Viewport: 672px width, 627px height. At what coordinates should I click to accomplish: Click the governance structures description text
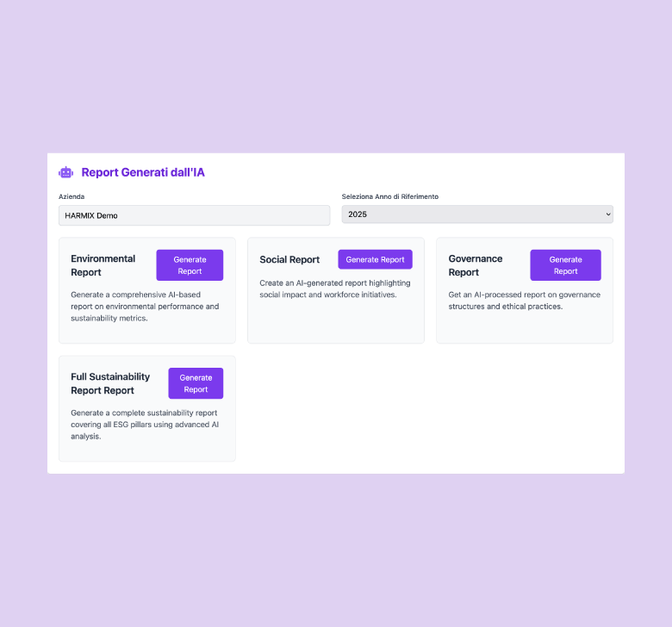[x=524, y=301]
